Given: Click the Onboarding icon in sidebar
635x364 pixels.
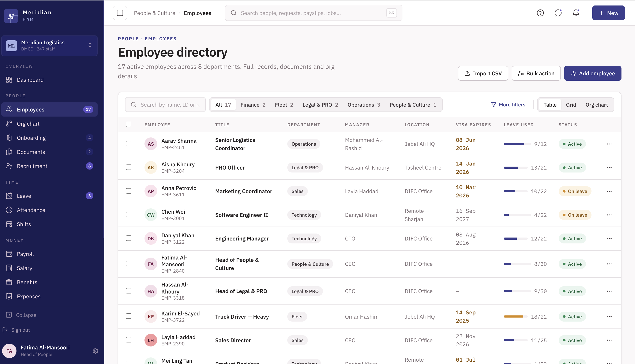Looking at the screenshot, I should click(x=9, y=138).
